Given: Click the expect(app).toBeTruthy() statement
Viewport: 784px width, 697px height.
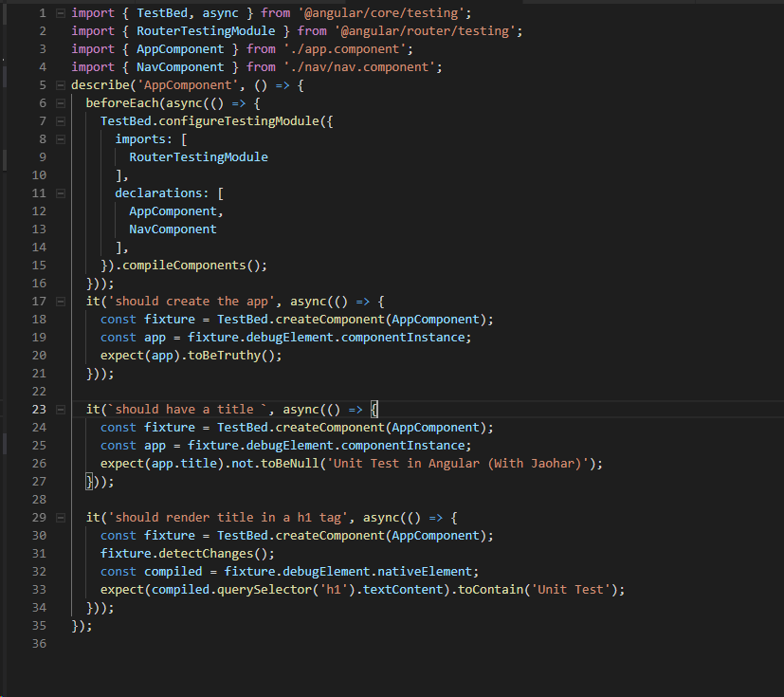Looking at the screenshot, I should click(x=190, y=355).
